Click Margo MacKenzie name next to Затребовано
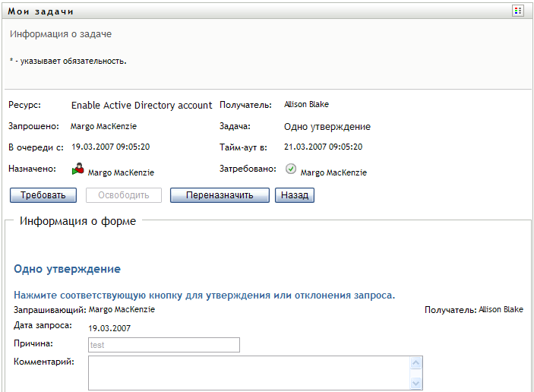534x392 pixels. tap(333, 172)
